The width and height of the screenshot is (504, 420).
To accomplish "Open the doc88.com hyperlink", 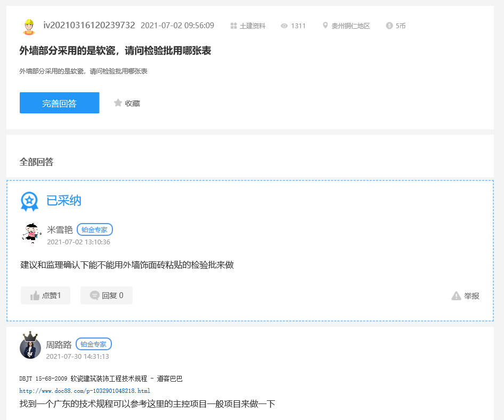I will click(81, 391).
